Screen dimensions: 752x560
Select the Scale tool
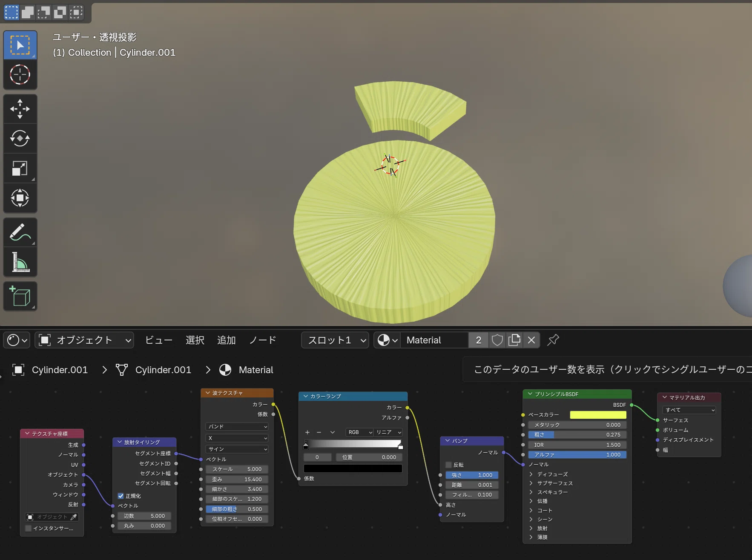(x=20, y=168)
